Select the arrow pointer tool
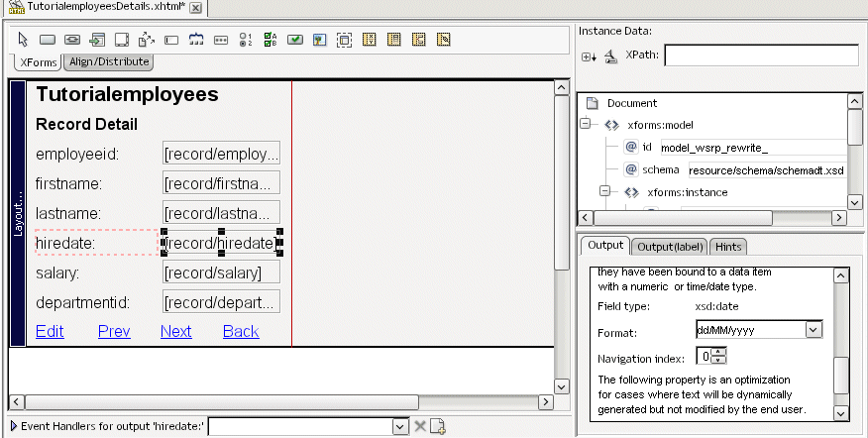868x438 pixels. click(x=23, y=40)
